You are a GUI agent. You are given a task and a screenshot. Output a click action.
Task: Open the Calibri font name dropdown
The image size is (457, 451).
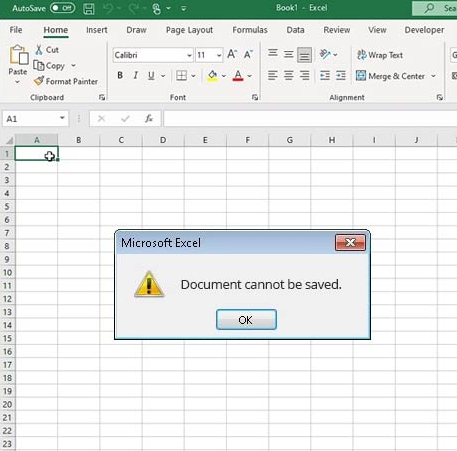coord(189,55)
